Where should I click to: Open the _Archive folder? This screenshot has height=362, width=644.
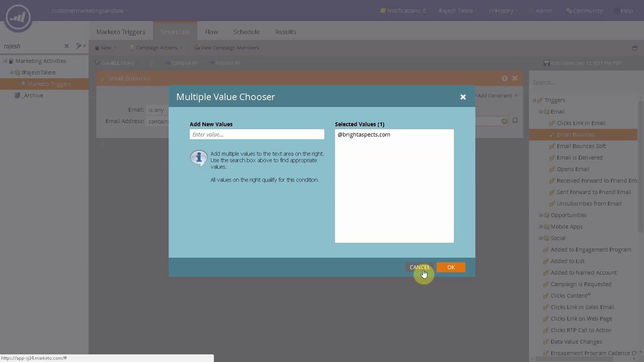tap(33, 96)
